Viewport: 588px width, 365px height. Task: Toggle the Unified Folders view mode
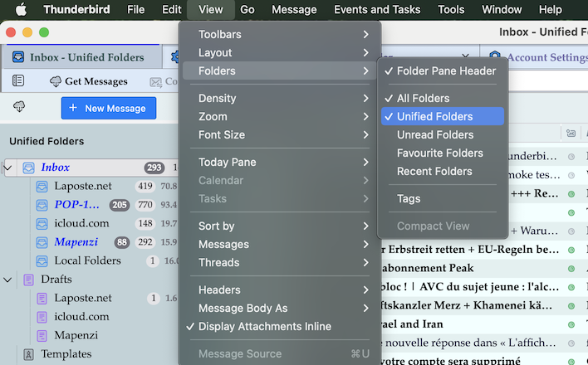point(443,116)
